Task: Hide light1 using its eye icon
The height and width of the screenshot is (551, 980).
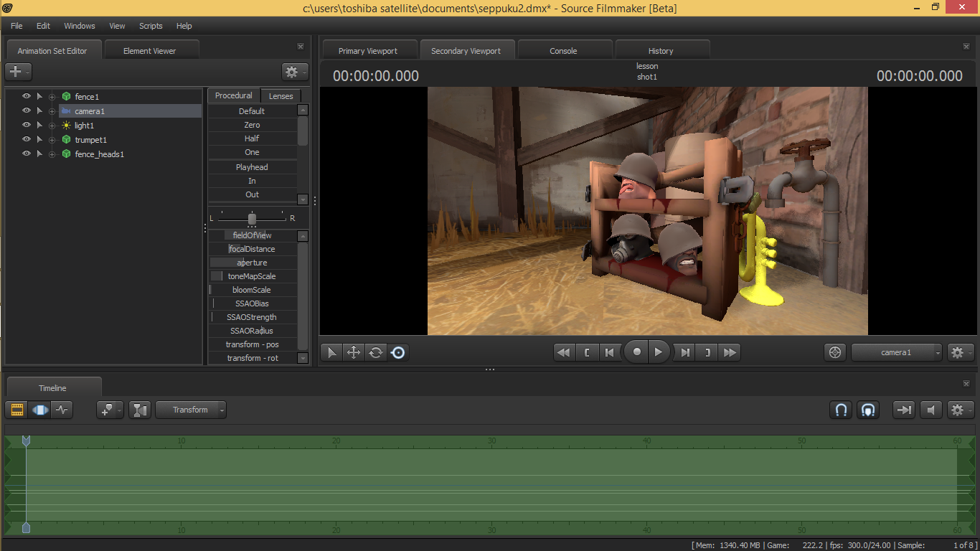Action: pyautogui.click(x=27, y=126)
